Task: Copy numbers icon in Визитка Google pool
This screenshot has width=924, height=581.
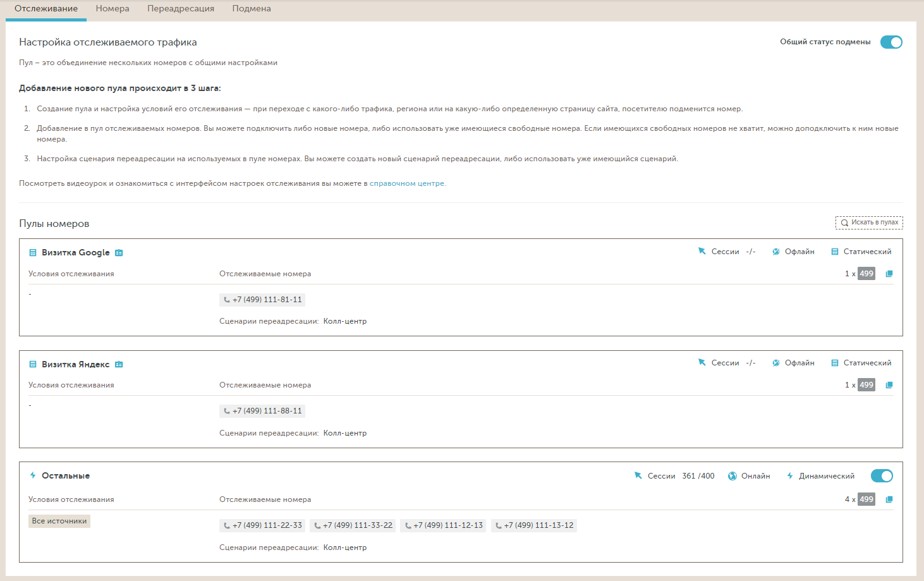Action: click(x=889, y=274)
